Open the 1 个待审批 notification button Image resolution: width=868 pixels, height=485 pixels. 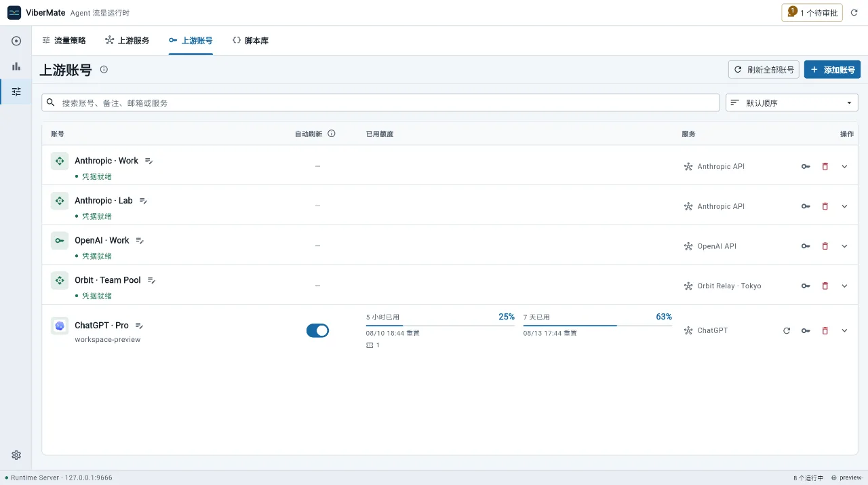point(812,13)
